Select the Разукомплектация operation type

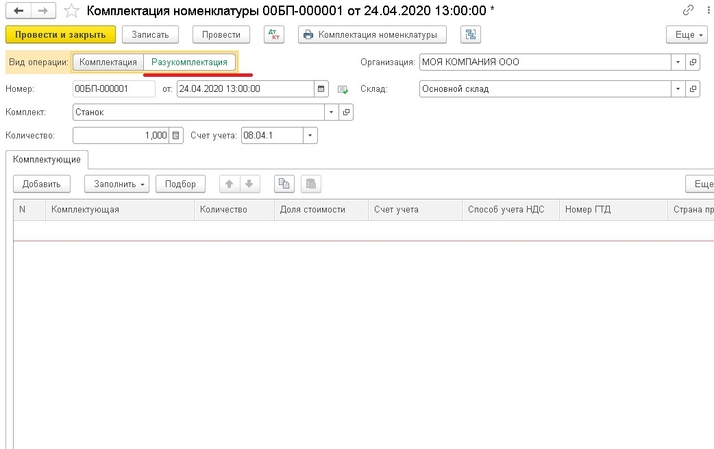190,62
